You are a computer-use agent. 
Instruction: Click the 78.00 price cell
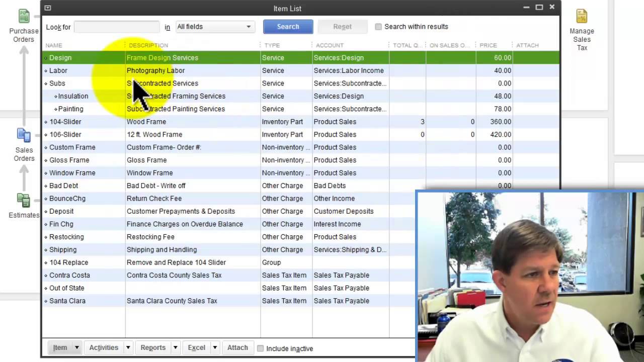tap(503, 109)
